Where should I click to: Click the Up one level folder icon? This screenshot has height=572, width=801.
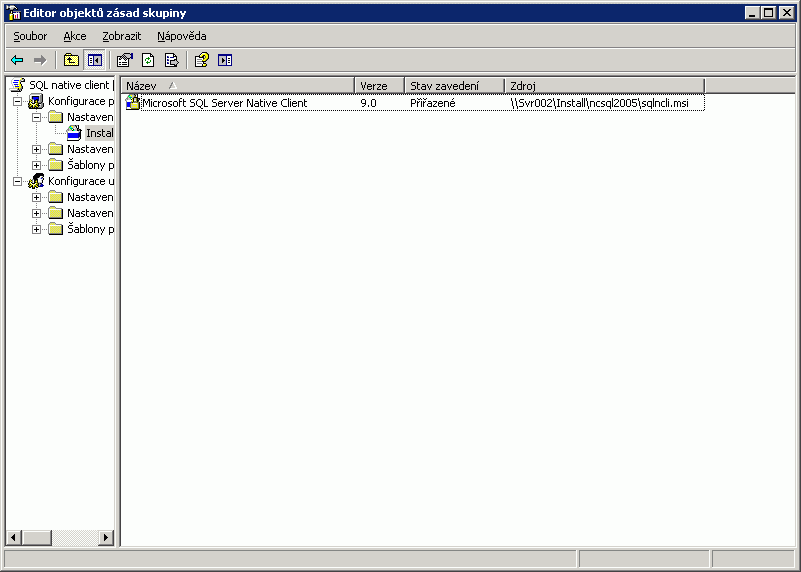(71, 60)
